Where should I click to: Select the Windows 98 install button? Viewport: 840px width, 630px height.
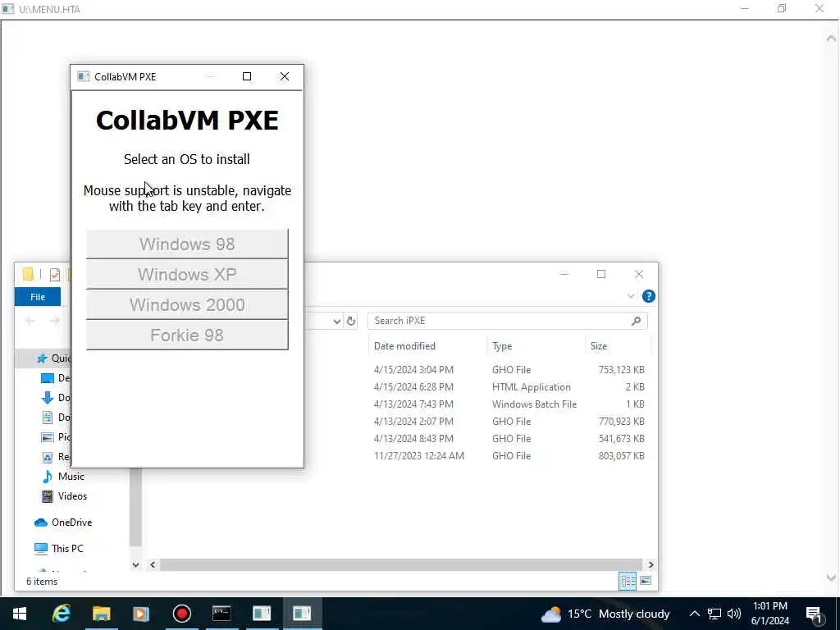point(187,244)
